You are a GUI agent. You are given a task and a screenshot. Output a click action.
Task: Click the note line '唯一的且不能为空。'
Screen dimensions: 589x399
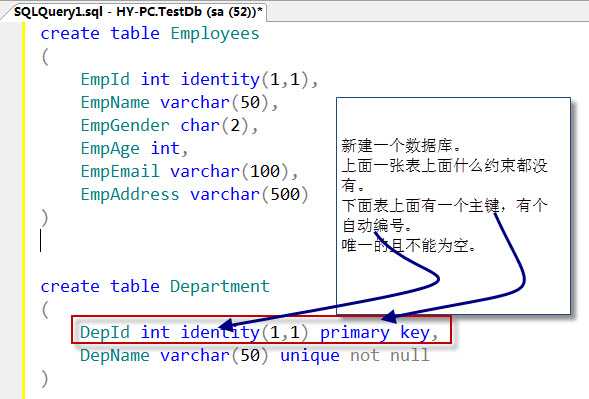[x=409, y=246]
